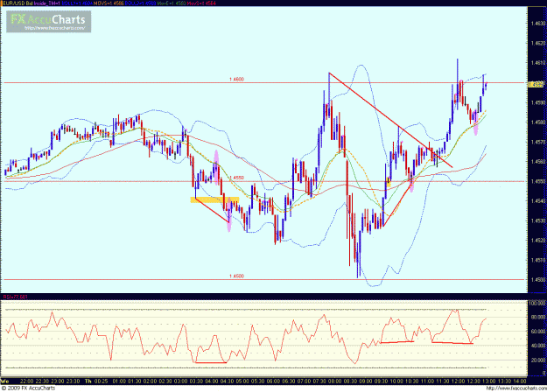Screen dimensions: 547x392
Task: Select the 1.4580 value on price axis
Action: coord(537,122)
